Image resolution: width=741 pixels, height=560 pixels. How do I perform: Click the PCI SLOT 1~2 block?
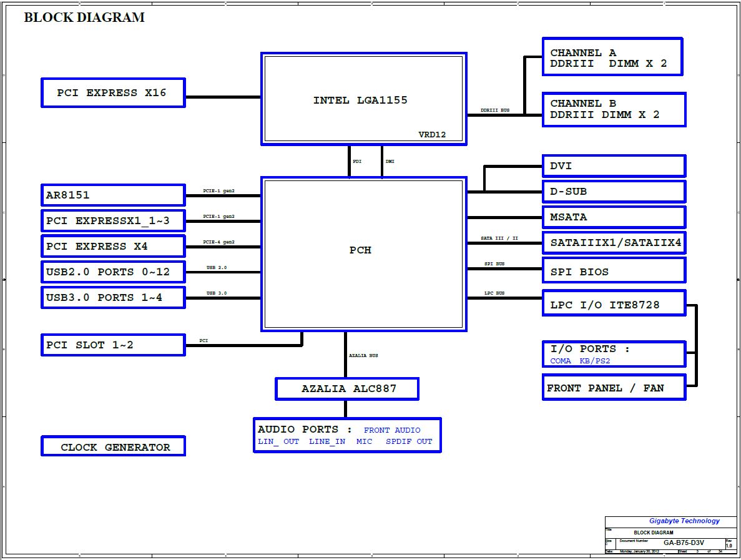click(113, 345)
